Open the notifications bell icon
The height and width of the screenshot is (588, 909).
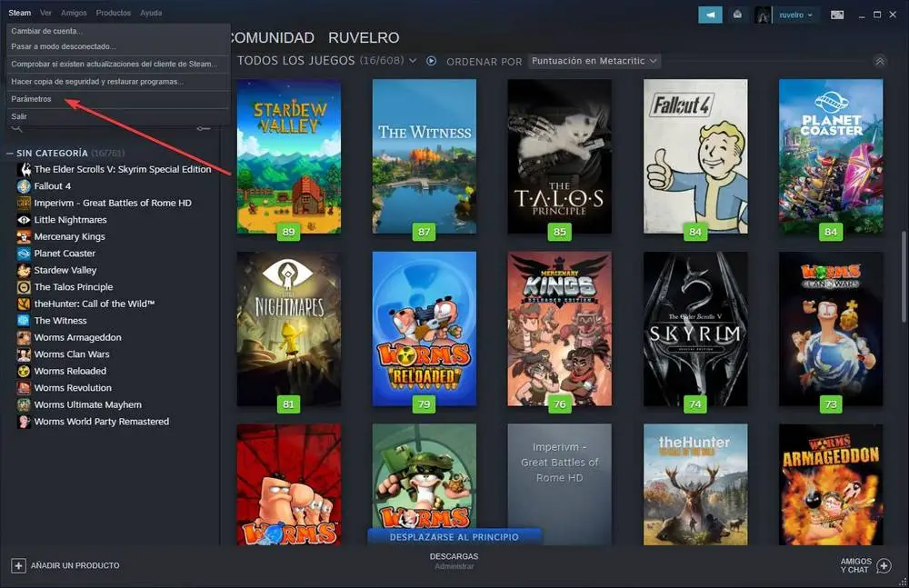pos(737,15)
